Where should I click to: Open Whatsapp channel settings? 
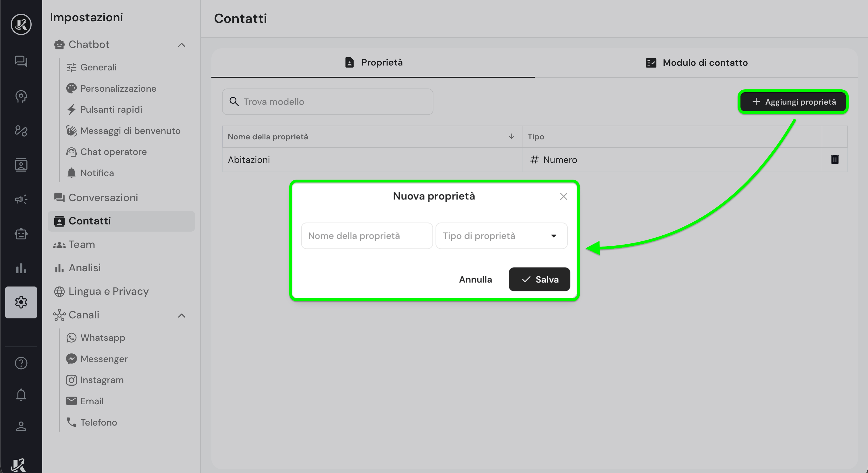tap(103, 337)
